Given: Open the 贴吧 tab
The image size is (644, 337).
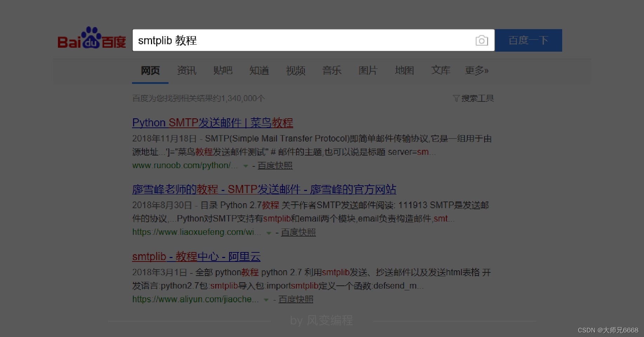Looking at the screenshot, I should 223,71.
